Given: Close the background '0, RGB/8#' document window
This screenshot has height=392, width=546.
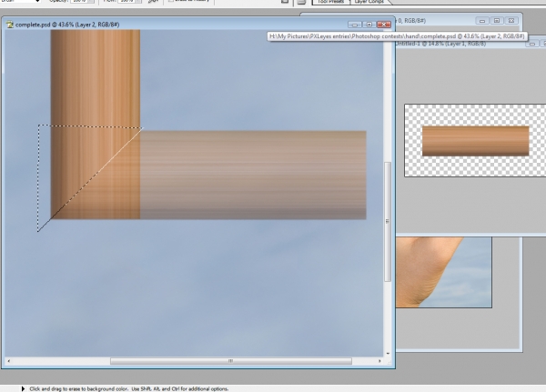Looking at the screenshot, I should pyautogui.click(x=511, y=21).
